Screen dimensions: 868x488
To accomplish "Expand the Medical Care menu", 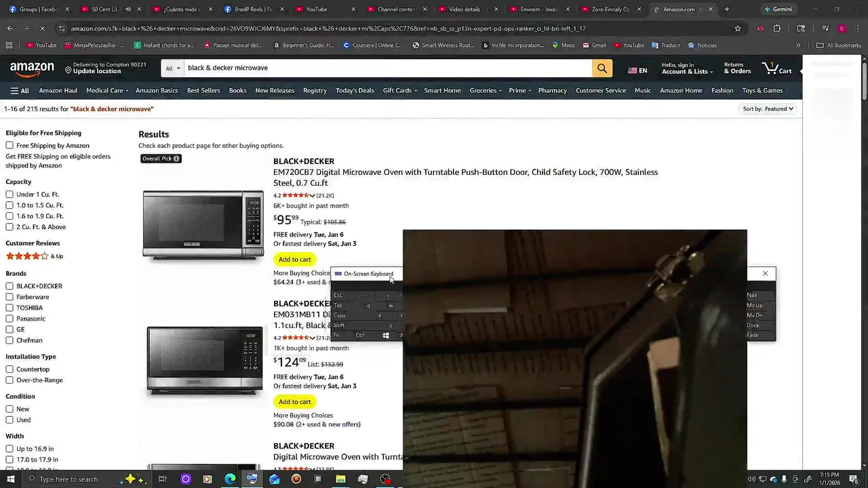I will pyautogui.click(x=107, y=91).
